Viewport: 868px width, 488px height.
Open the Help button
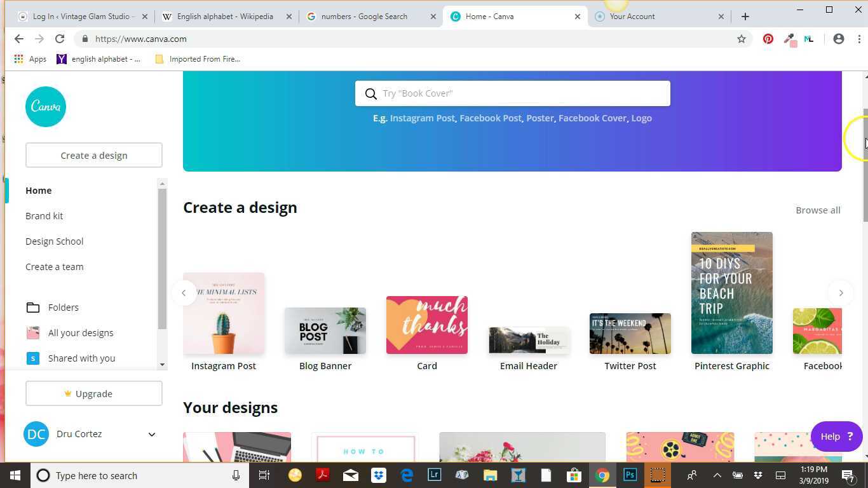[837, 437]
